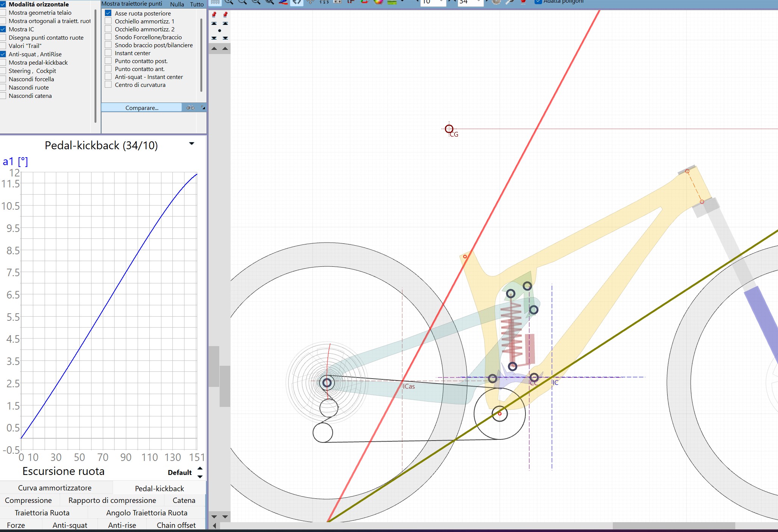Open the Catena tab button

(184, 500)
